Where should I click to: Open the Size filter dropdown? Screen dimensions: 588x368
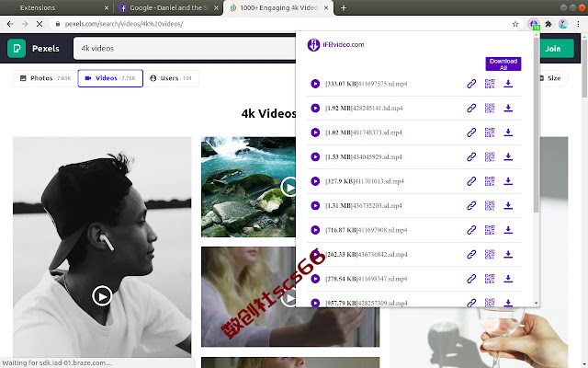[553, 78]
